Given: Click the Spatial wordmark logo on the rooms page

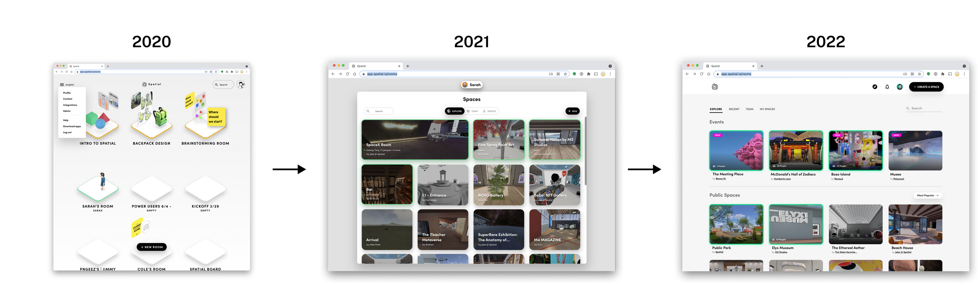Looking at the screenshot, I should (x=152, y=84).
